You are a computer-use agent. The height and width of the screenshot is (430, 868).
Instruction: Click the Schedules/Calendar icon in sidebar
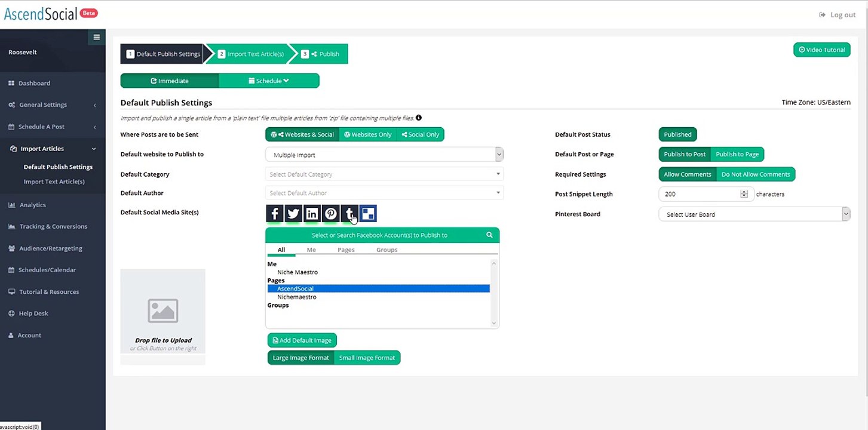pos(11,270)
